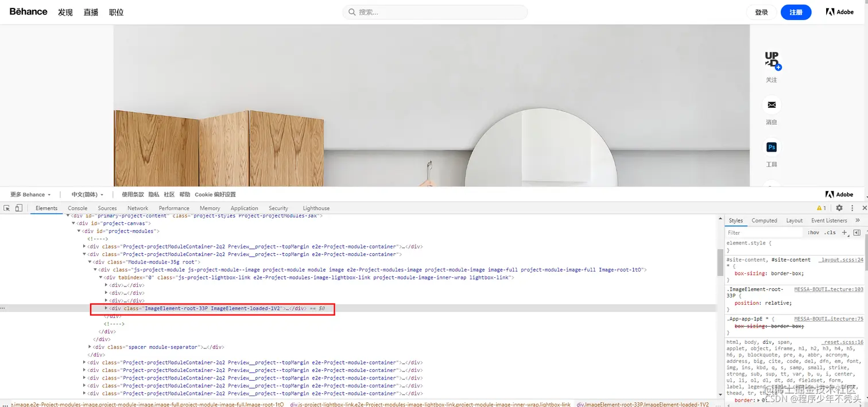868x407 pixels.
Task: Toggle the :hov element state panel
Action: tap(813, 232)
